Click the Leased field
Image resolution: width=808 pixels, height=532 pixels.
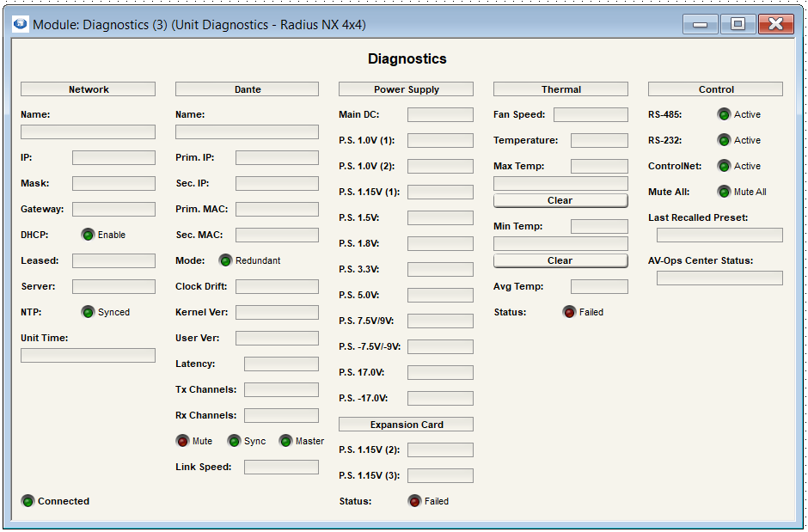coord(113,260)
